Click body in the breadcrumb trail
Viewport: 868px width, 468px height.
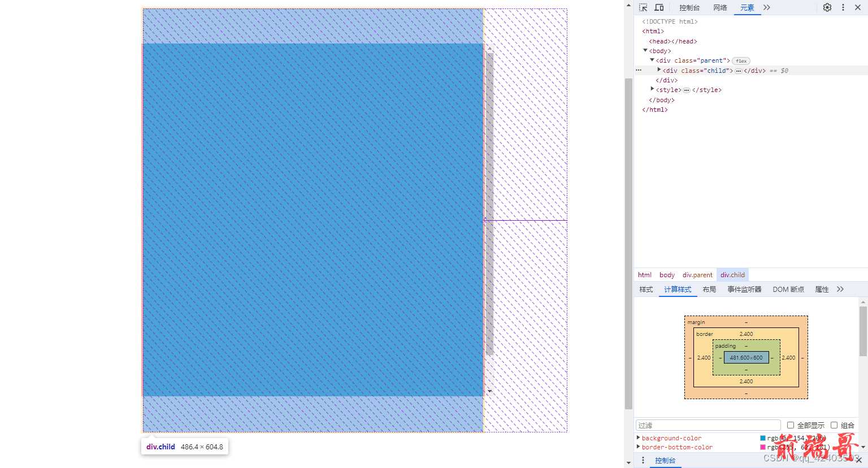point(667,275)
